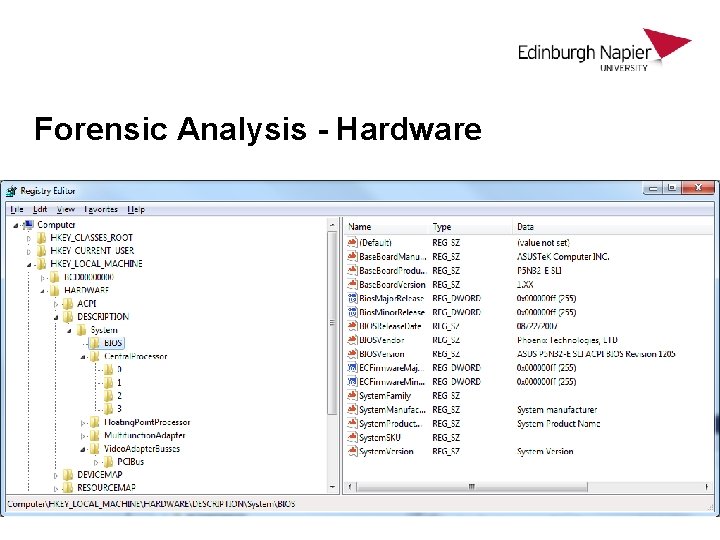Select the ACPI folder icon
720x540 pixels.
pos(68,304)
